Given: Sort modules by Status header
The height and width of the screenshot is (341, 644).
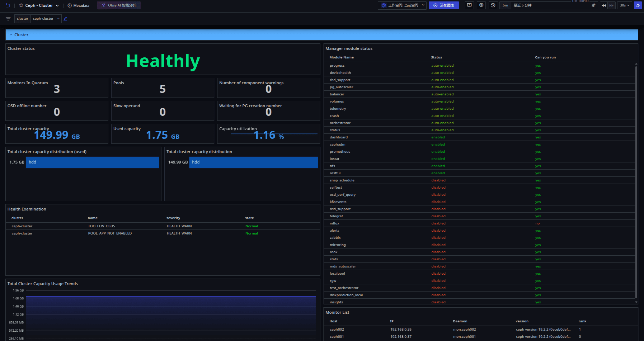Looking at the screenshot, I should tap(436, 57).
